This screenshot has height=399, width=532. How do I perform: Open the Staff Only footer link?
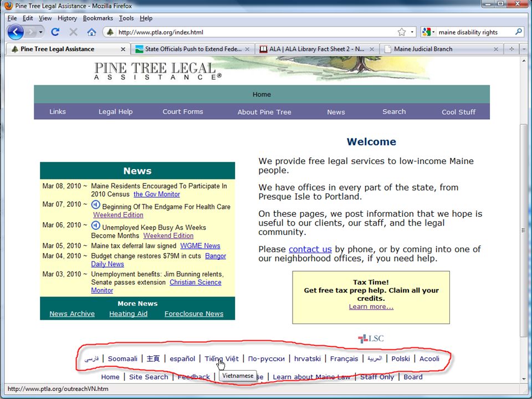pyautogui.click(x=377, y=377)
